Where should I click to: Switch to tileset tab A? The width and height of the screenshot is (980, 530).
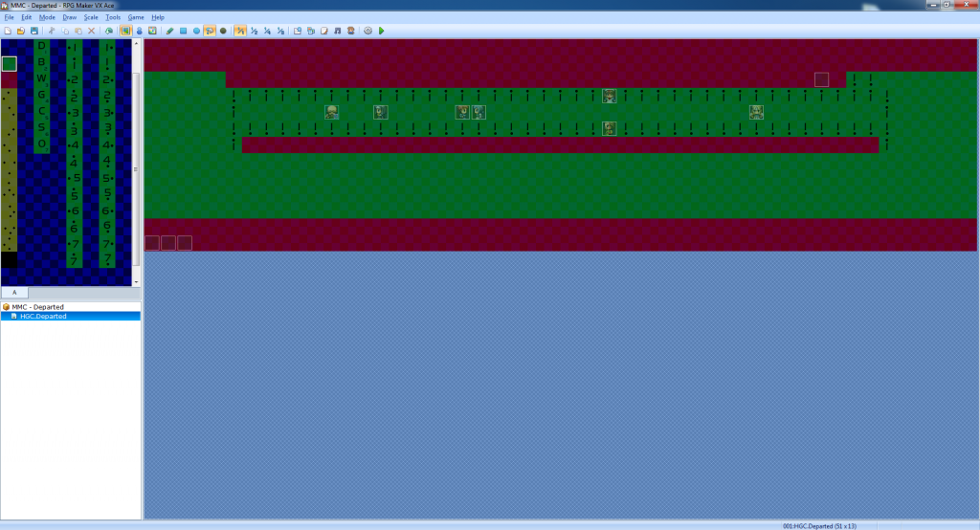[x=14, y=292]
